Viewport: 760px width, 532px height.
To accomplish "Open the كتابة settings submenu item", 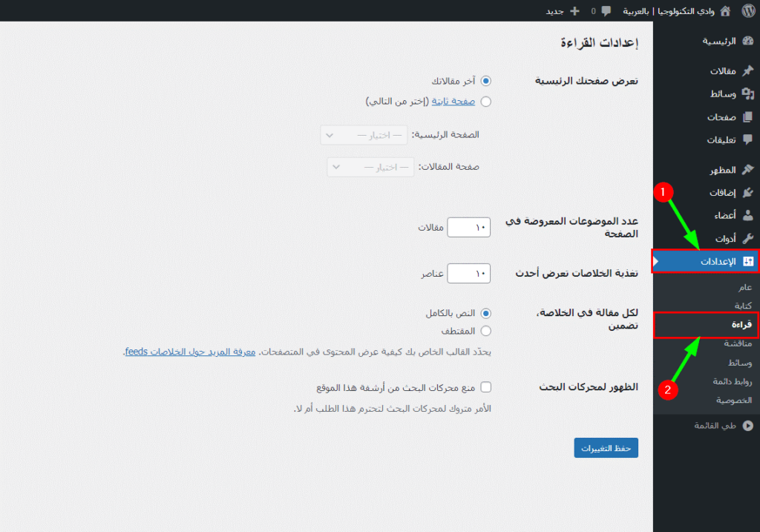I will click(x=743, y=306).
